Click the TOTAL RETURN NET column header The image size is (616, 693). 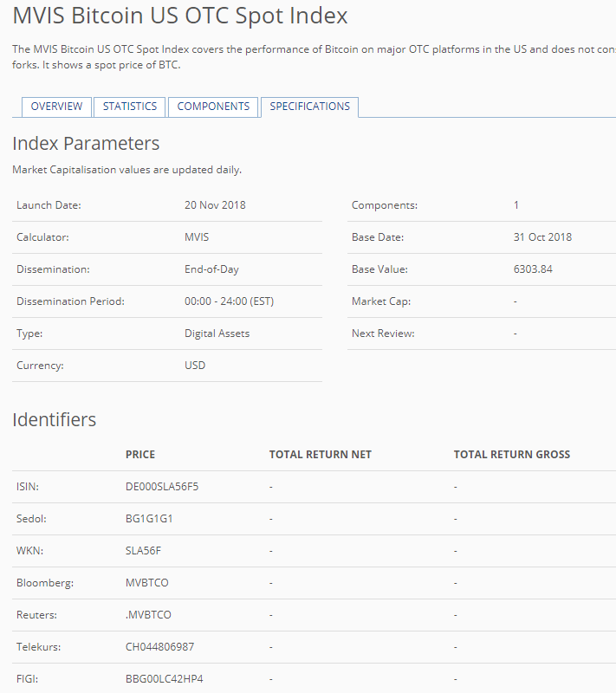pyautogui.click(x=321, y=454)
